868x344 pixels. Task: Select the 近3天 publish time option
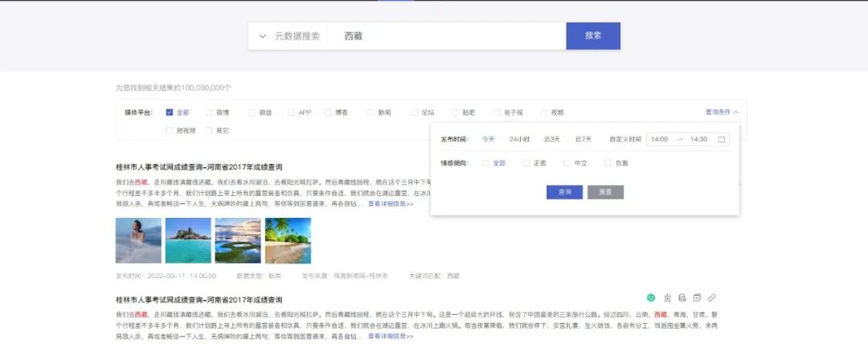(x=552, y=139)
